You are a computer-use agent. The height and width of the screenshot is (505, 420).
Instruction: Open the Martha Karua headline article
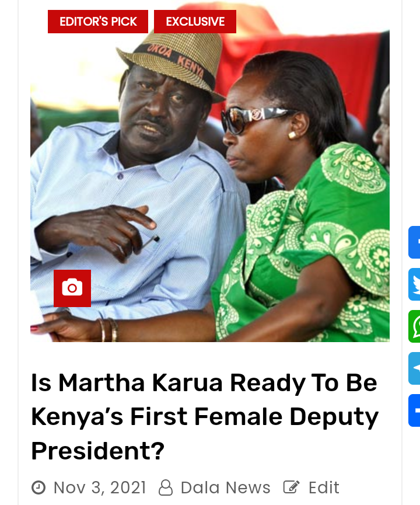point(205,417)
